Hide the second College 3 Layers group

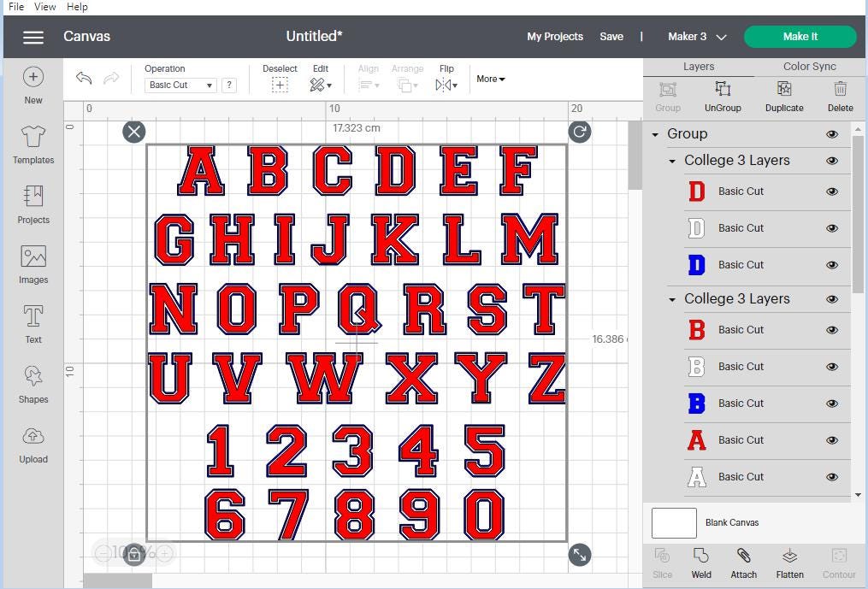click(x=832, y=299)
